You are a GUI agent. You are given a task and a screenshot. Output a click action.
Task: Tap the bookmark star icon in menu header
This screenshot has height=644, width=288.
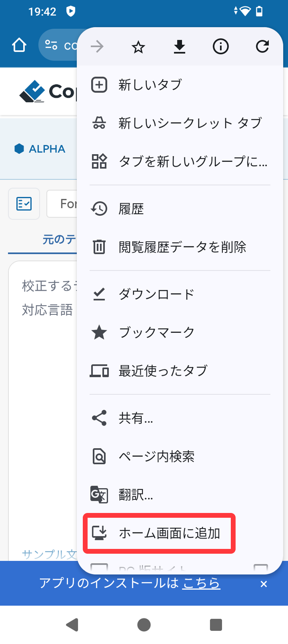pyautogui.click(x=138, y=47)
